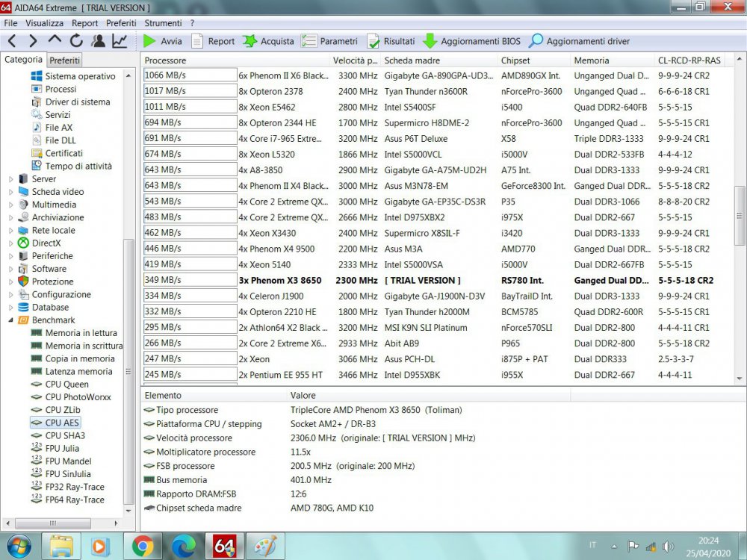Screen dimensions: 747x560
Task: Click the Risultati button
Action: point(391,41)
